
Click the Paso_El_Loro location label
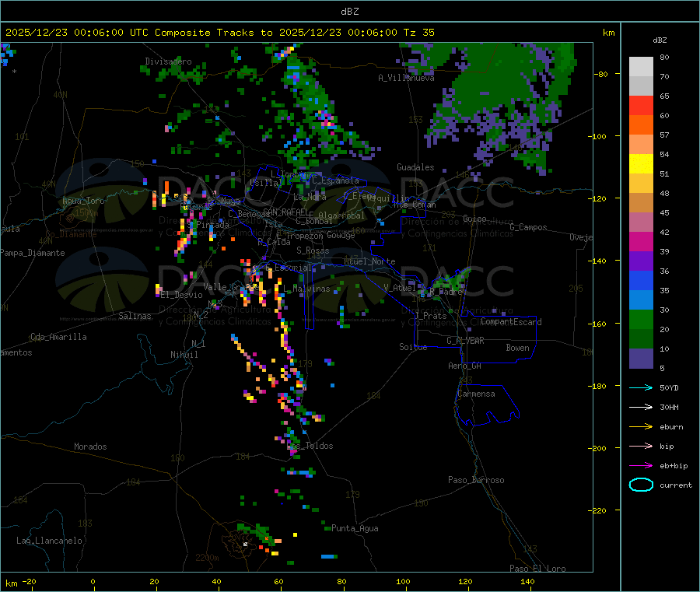coord(538,569)
